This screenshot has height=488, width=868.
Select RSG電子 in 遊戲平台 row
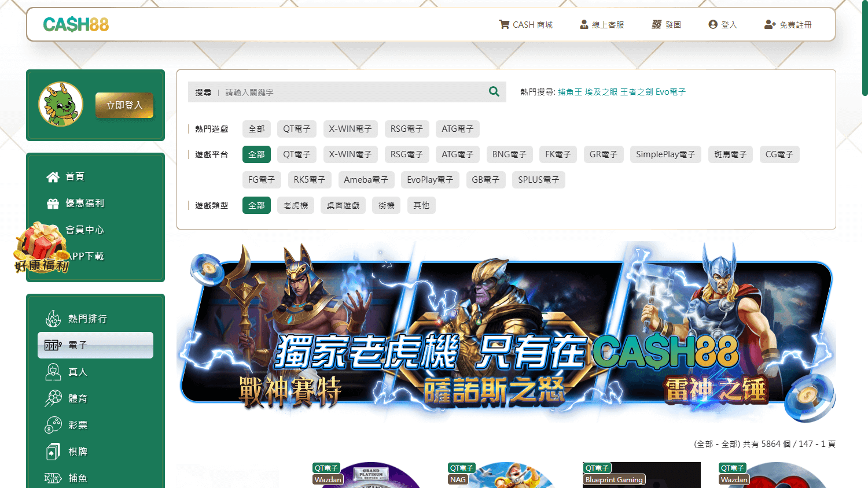point(407,154)
